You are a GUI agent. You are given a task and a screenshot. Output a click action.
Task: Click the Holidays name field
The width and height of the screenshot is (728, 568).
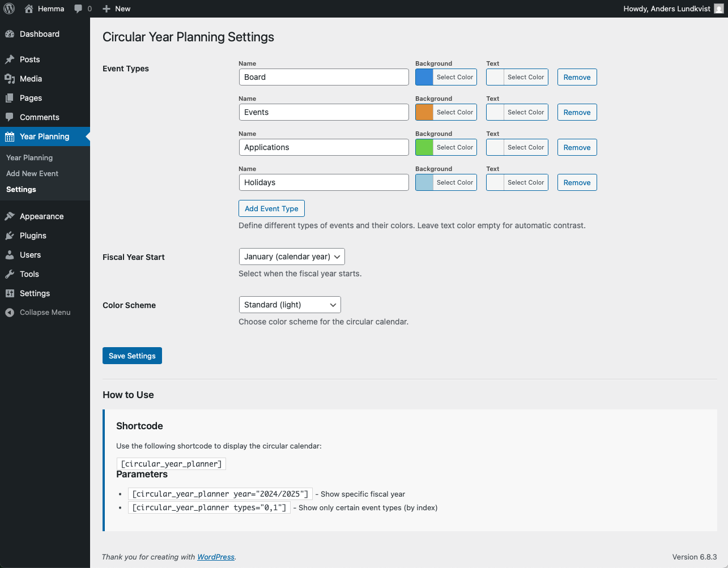323,182
